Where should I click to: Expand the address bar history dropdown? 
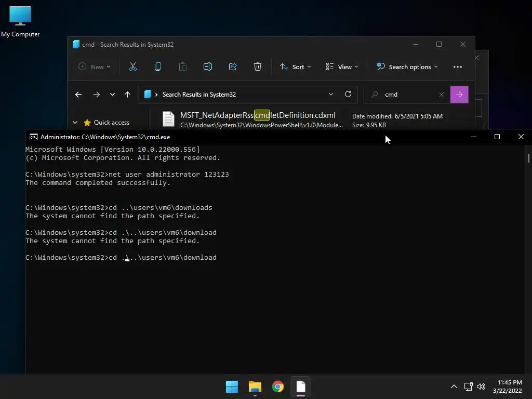tap(331, 95)
